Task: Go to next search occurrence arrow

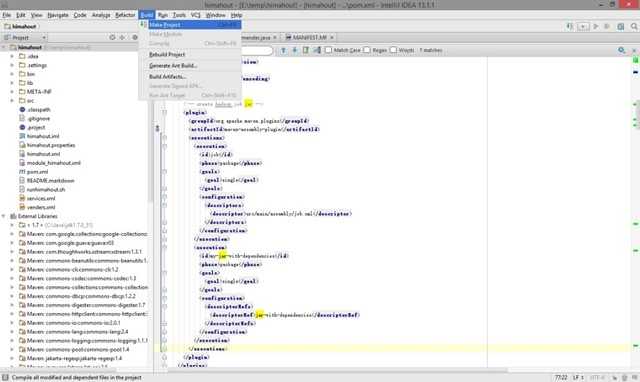Action: coord(294,50)
